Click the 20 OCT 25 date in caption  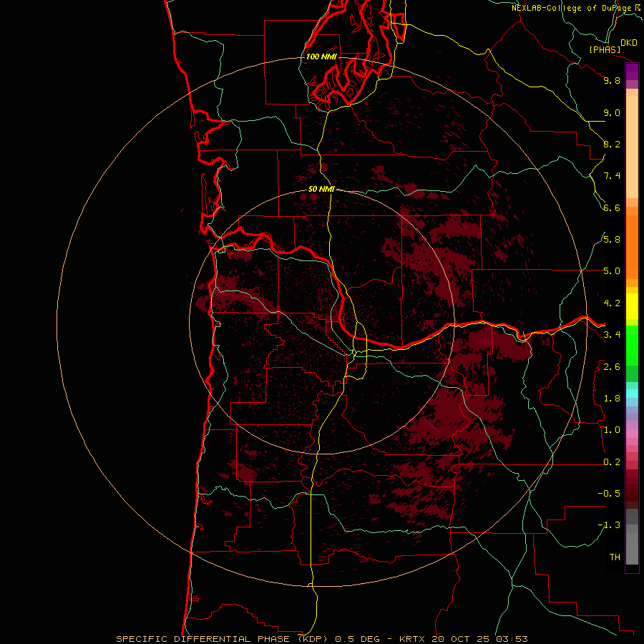(x=461, y=639)
